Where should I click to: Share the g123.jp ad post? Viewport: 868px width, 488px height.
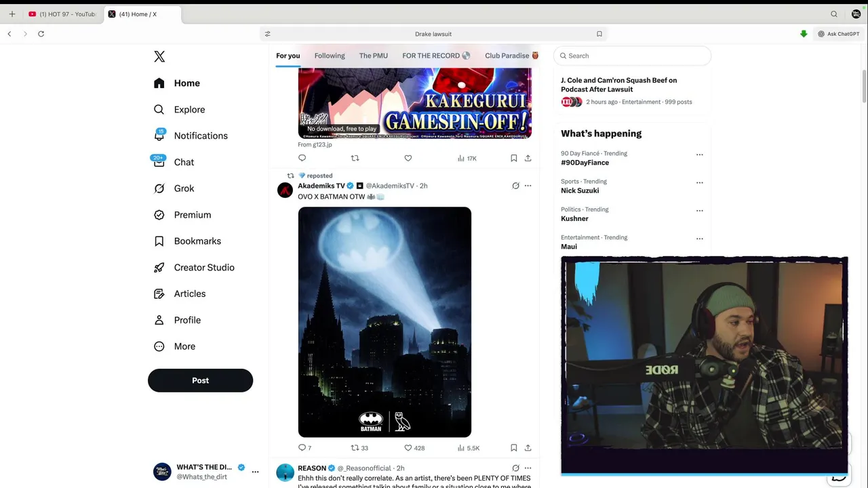528,158
